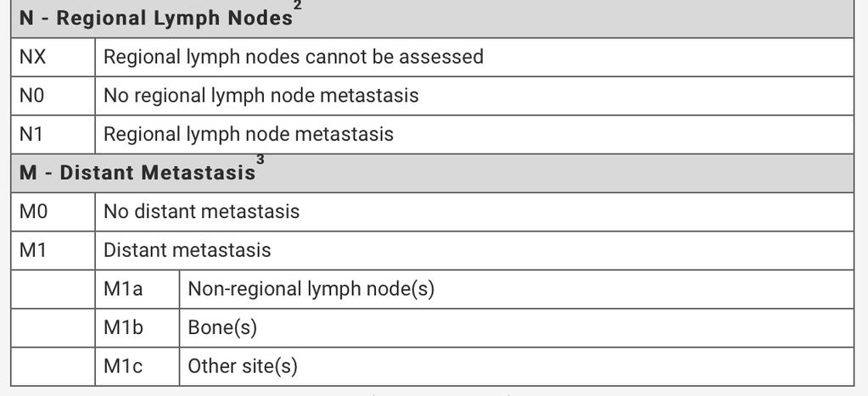The image size is (868, 396).
Task: Click the 'Other site(s)' description cell
Action: [x=517, y=366]
